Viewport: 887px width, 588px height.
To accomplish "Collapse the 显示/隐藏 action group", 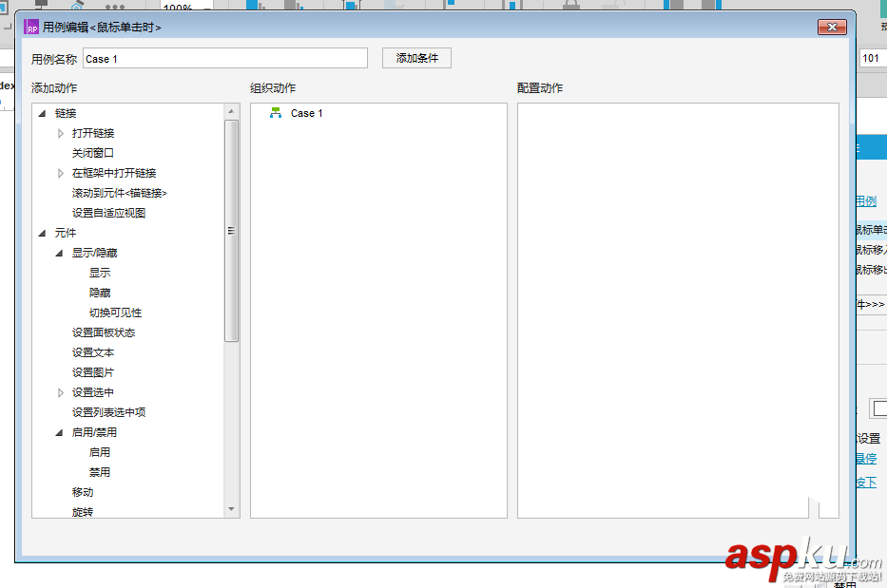I will (x=60, y=252).
